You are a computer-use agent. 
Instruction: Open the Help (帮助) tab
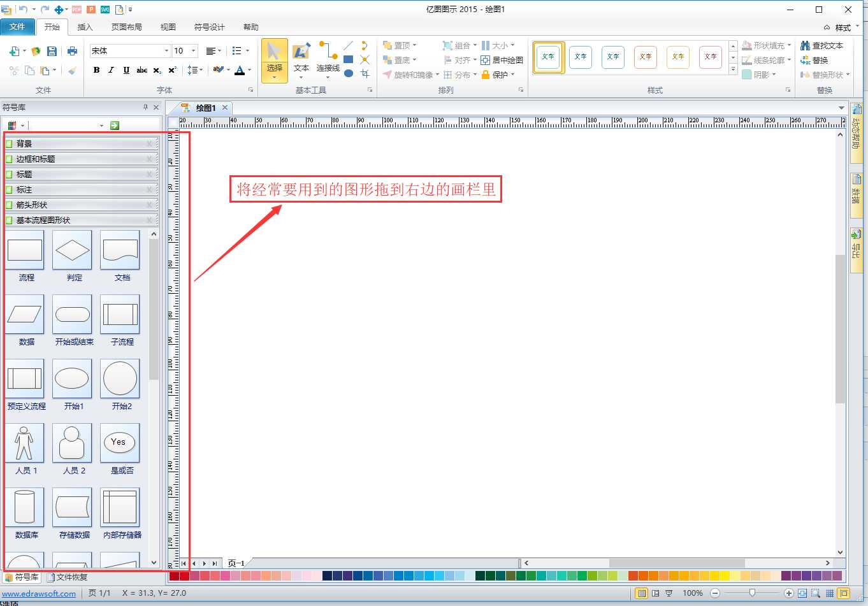(250, 27)
